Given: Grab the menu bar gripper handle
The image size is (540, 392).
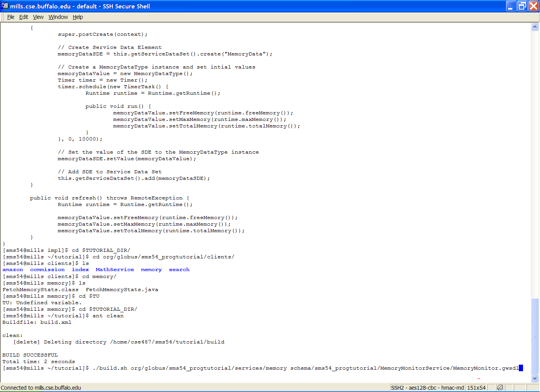Looking at the screenshot, I should pyautogui.click(x=3, y=17).
